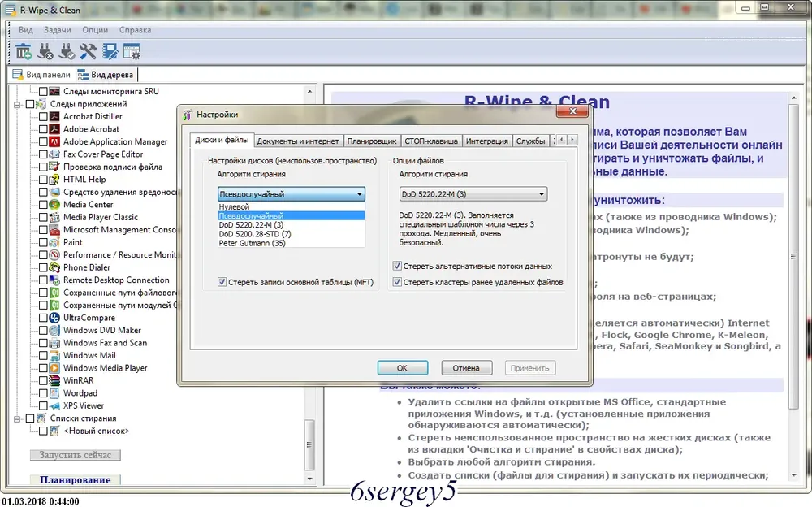The width and height of the screenshot is (812, 507).
Task: Open settings via wrench and hammer icon
Action: [88, 51]
